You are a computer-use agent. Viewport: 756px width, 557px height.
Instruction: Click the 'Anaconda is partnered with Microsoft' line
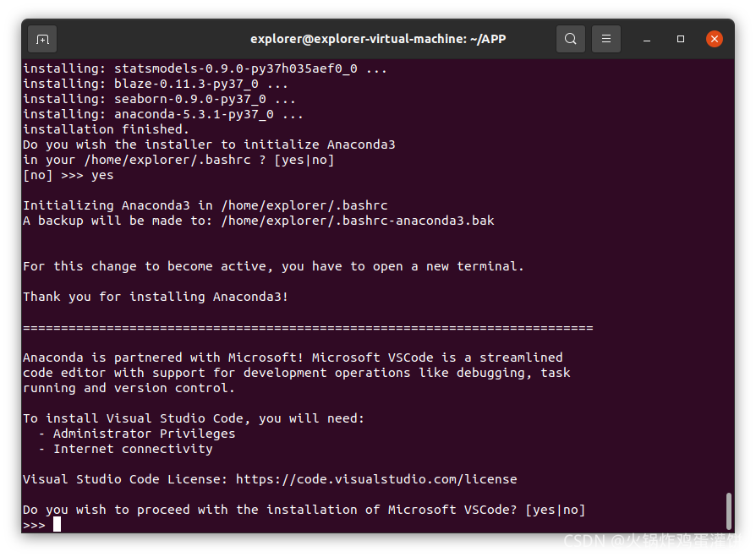click(293, 358)
